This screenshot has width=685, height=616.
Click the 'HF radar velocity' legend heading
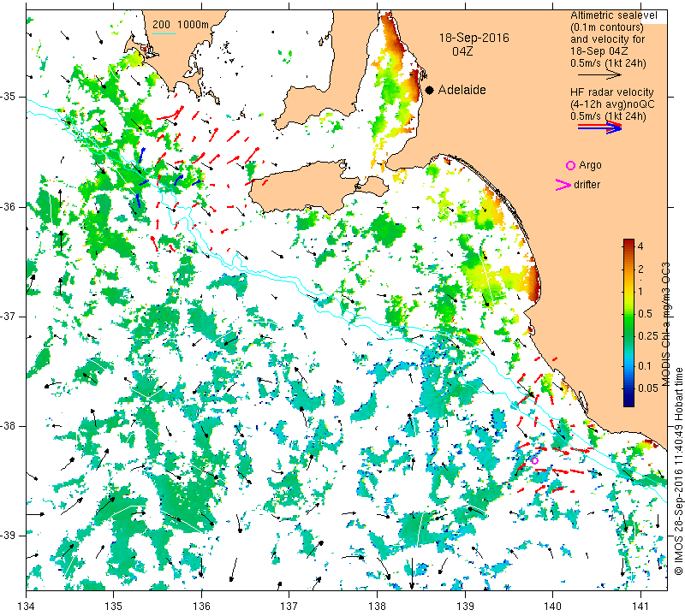pos(611,92)
